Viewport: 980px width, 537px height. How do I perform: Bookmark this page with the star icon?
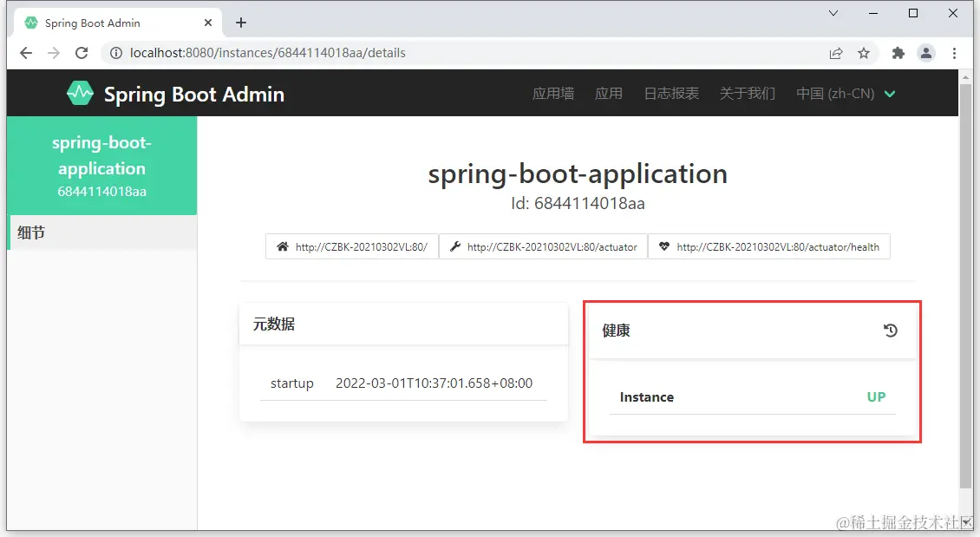(864, 53)
